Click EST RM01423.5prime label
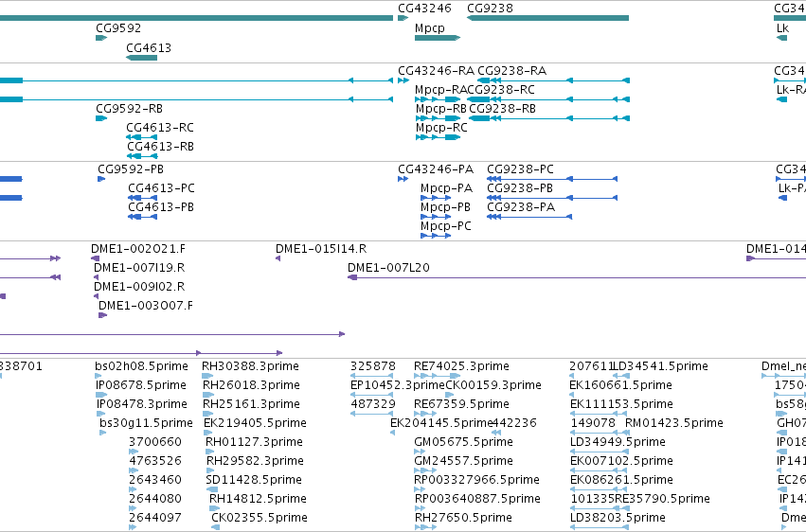The height and width of the screenshot is (532, 806). point(674,424)
